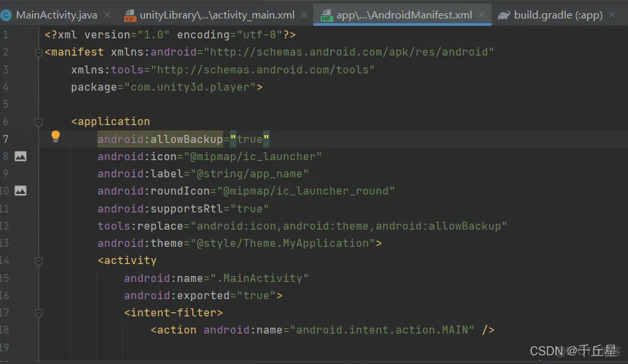The height and width of the screenshot is (364, 628).
Task: Click the android:exported attribute
Action: click(177, 295)
